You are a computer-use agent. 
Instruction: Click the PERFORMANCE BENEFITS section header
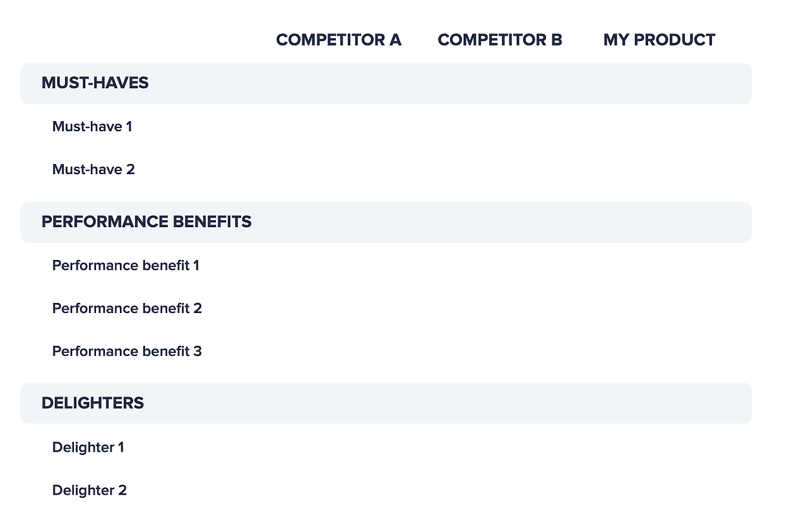coord(386,222)
